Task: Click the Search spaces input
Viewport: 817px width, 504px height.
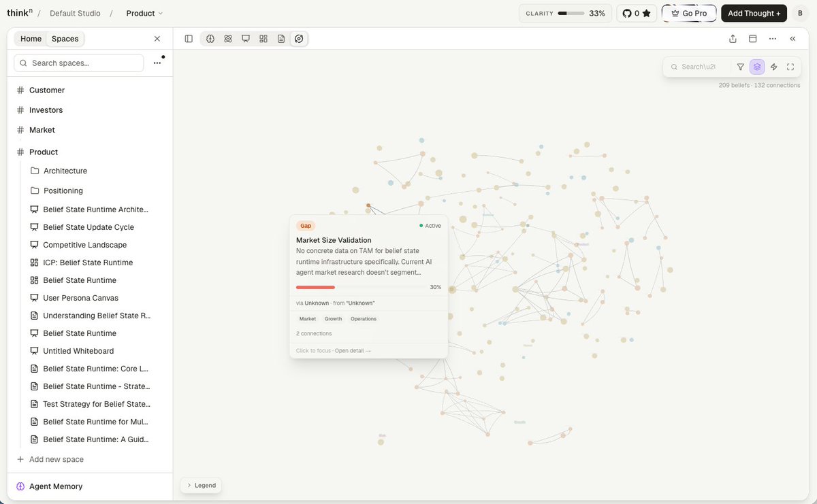Action: (x=79, y=63)
